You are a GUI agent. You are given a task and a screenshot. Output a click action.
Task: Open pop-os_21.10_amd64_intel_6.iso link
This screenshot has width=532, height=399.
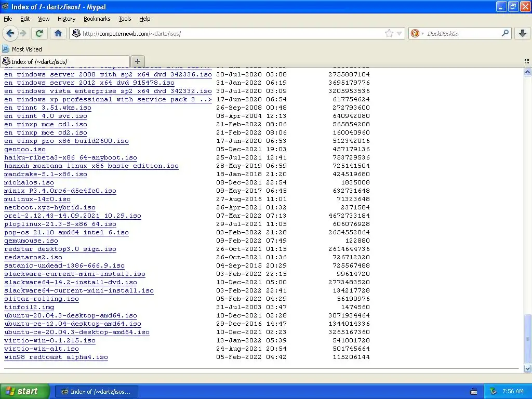[66, 232]
